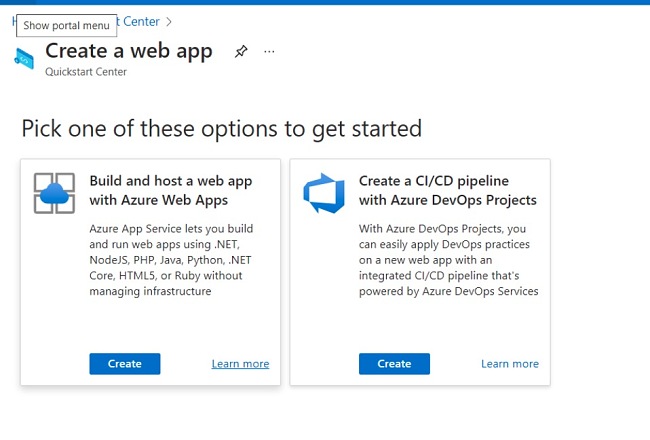Viewport: 650px width, 440px height.
Task: Open Learn more link for Azure DevOps Projects
Action: tap(510, 364)
